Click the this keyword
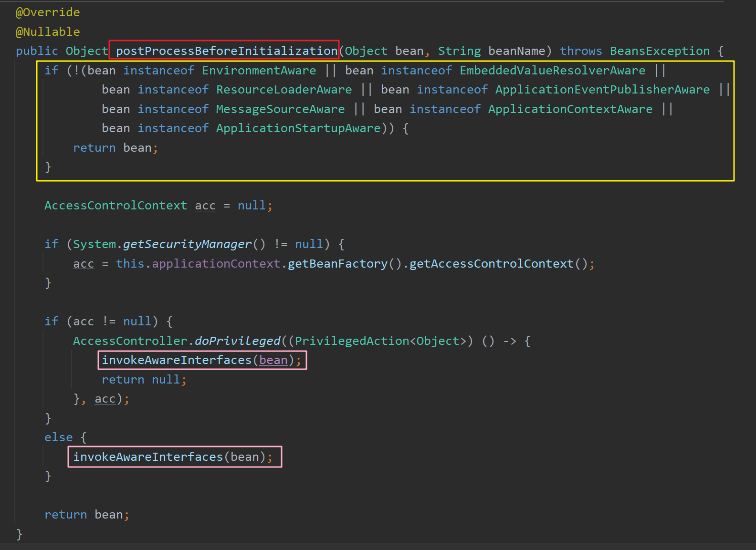This screenshot has height=550, width=756. (130, 264)
